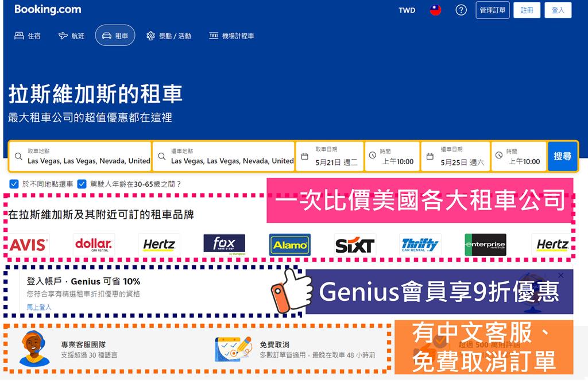This screenshot has width=588, height=391.
Task: Select the Fox rent a car logo
Action: [x=225, y=245]
